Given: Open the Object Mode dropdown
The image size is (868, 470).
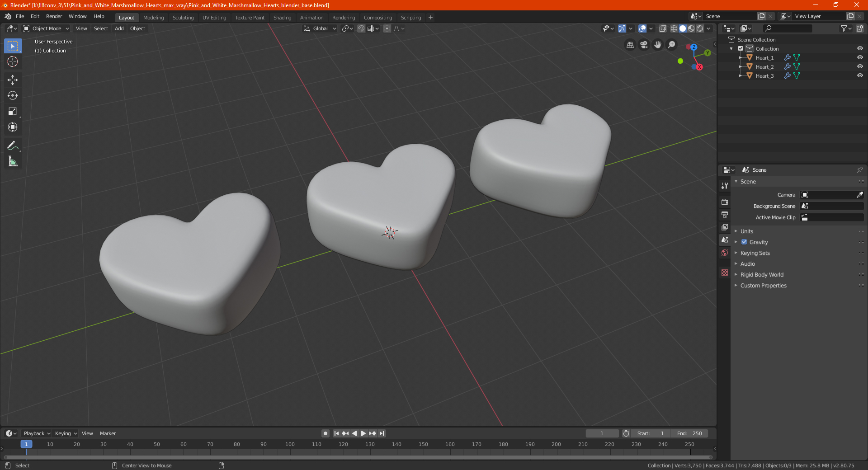Looking at the screenshot, I should (x=46, y=28).
